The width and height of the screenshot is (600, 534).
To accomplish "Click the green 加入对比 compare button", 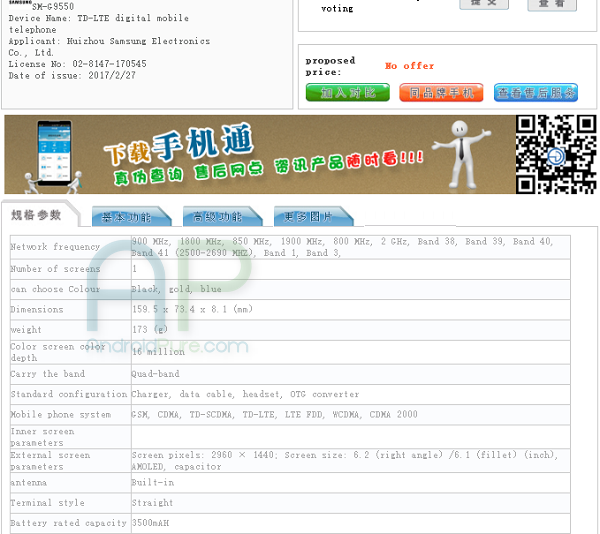I will point(347,93).
